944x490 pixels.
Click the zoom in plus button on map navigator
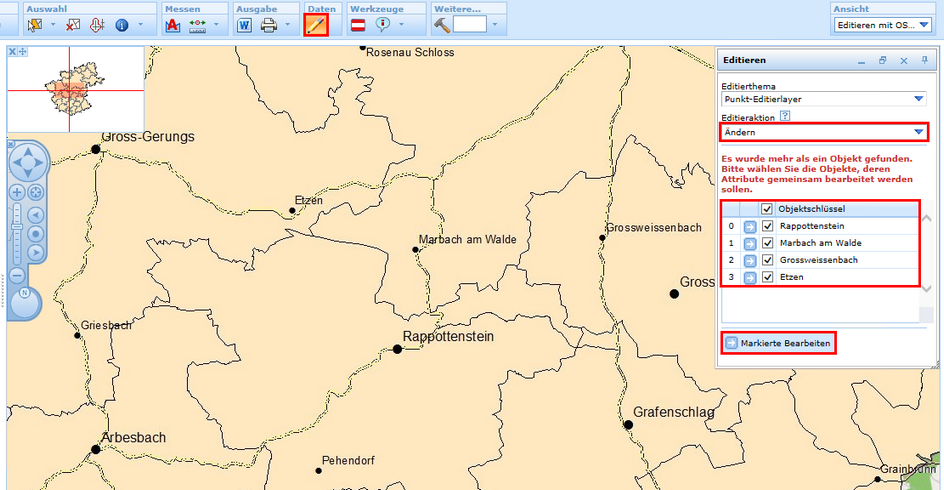pyautogui.click(x=17, y=192)
